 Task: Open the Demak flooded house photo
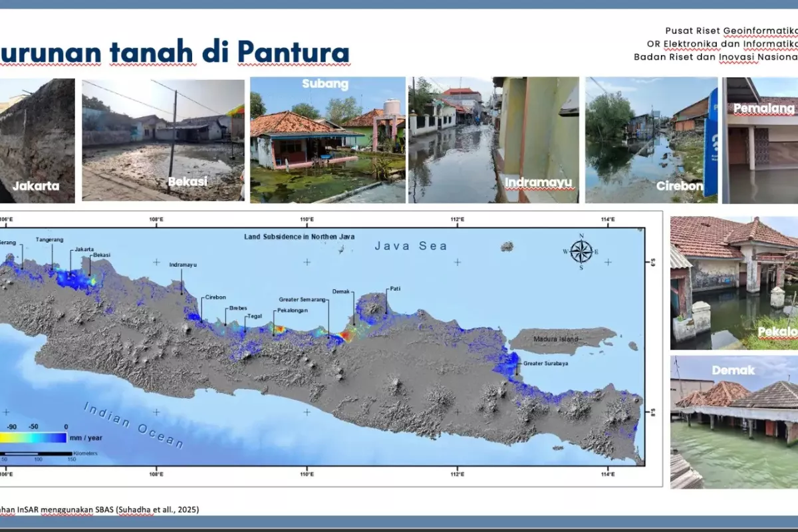click(734, 422)
